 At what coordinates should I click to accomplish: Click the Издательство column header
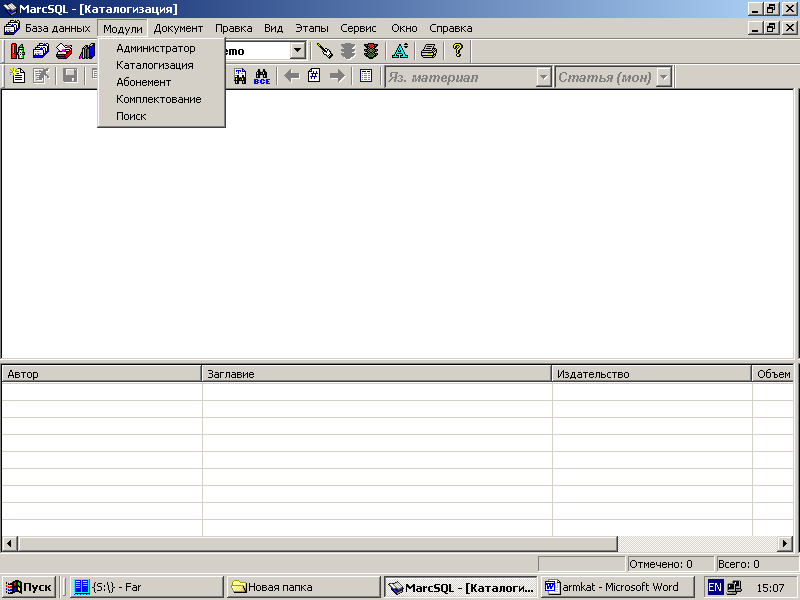coord(652,374)
